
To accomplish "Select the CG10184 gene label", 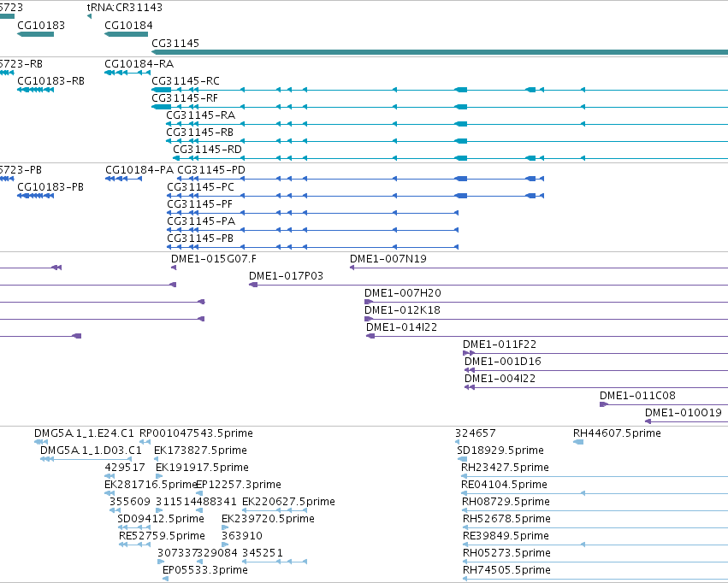I will [128, 26].
